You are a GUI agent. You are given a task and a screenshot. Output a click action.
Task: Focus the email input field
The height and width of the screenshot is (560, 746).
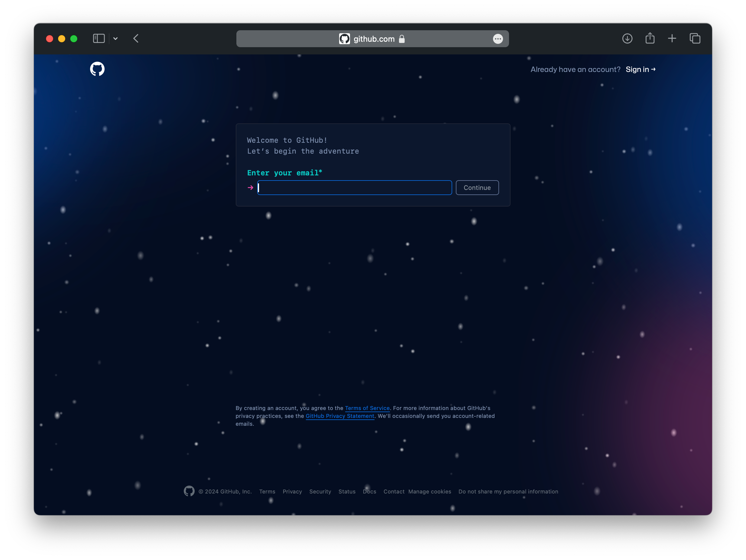[x=354, y=187]
